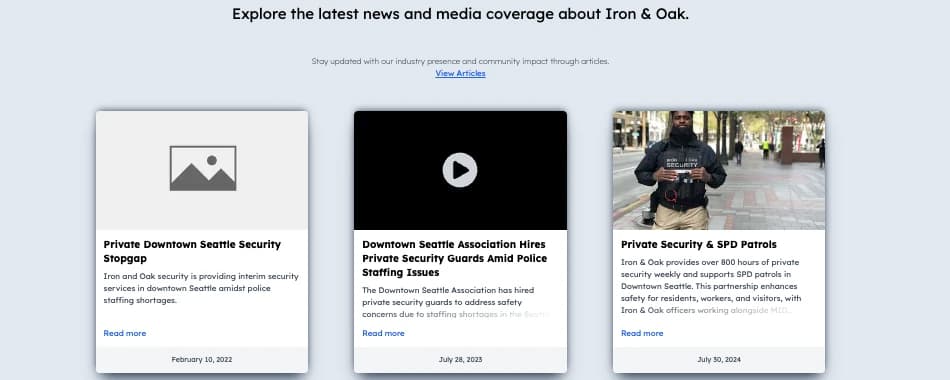The height and width of the screenshot is (380, 950).
Task: Open 'Downtown Seattle Association Hires Private Security Guards' title
Action: pyautogui.click(x=454, y=259)
